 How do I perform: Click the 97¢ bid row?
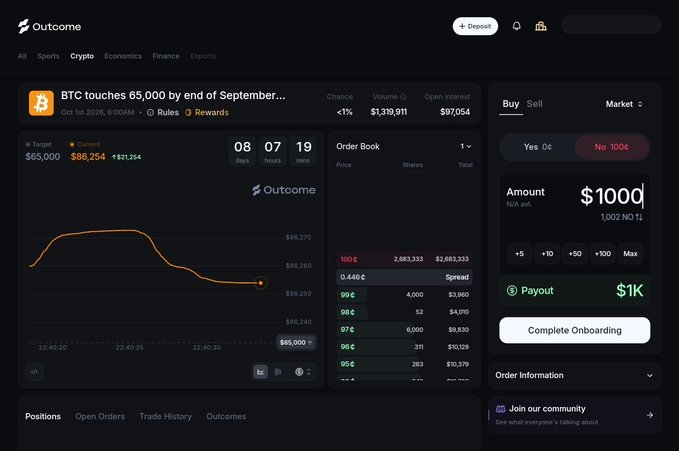point(404,330)
